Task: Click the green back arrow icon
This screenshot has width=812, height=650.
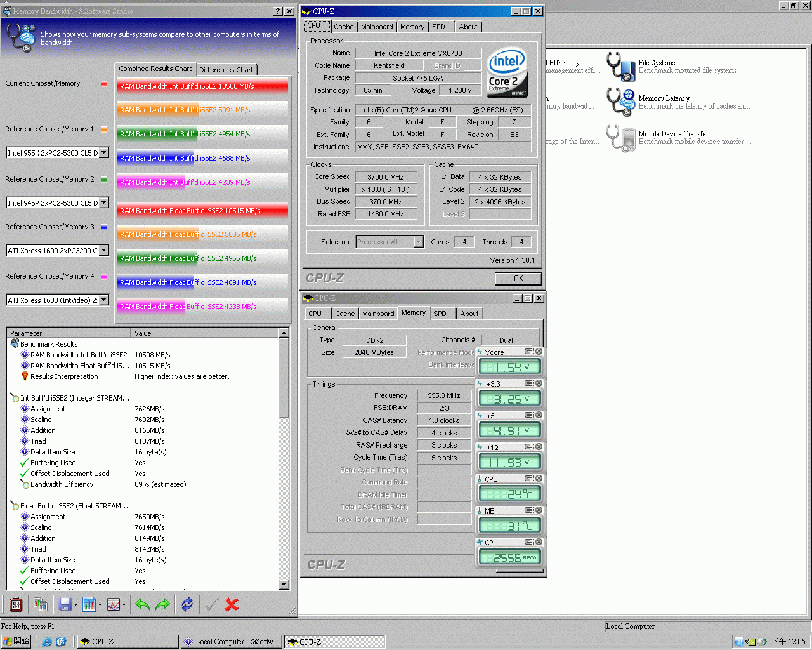Action: click(142, 605)
